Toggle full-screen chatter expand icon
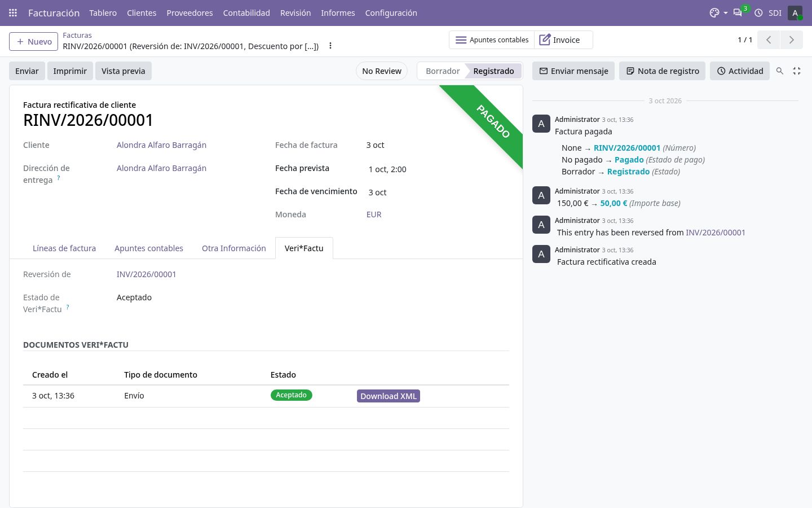This screenshot has height=508, width=812. [797, 71]
